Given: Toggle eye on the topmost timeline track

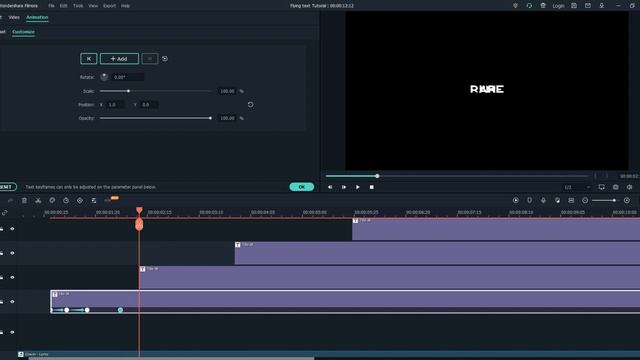Looking at the screenshot, I should pyautogui.click(x=12, y=229).
